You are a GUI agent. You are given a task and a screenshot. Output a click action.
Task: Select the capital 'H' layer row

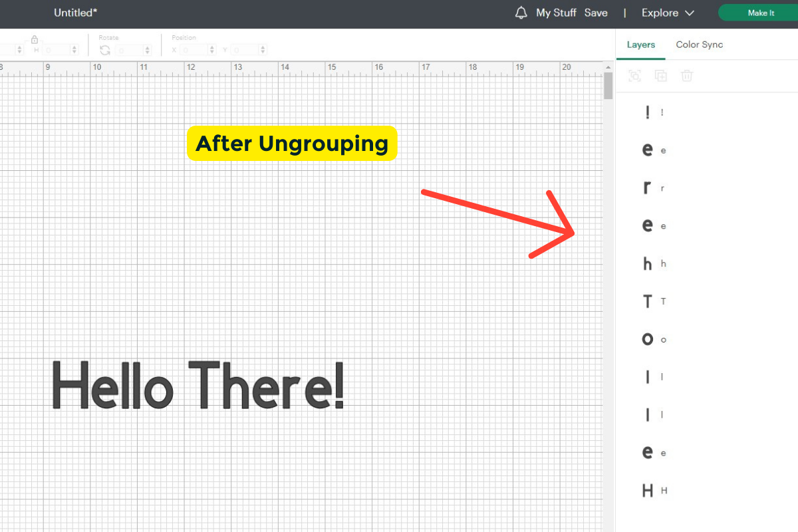(707, 491)
